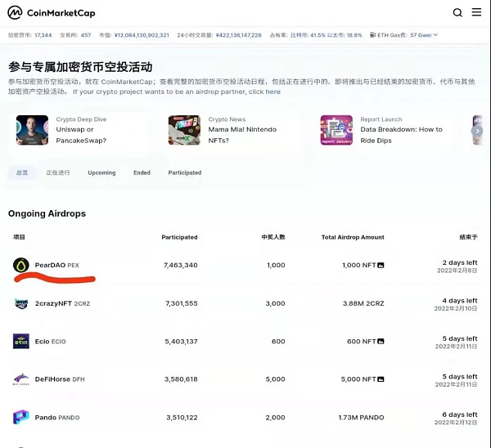Click the Ecio project logo

pos(21,341)
